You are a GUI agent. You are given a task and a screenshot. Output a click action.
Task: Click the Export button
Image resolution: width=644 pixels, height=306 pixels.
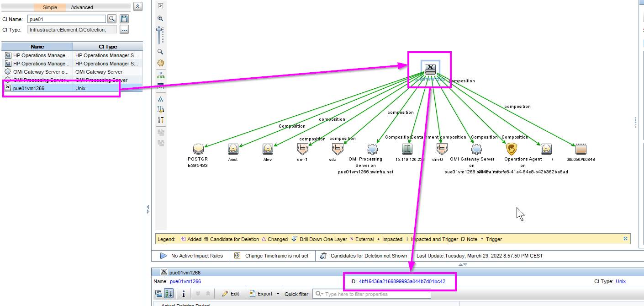pyautogui.click(x=261, y=294)
